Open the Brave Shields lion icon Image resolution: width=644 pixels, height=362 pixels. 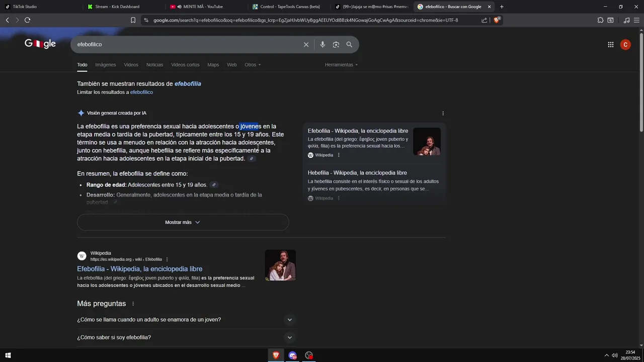(497, 20)
